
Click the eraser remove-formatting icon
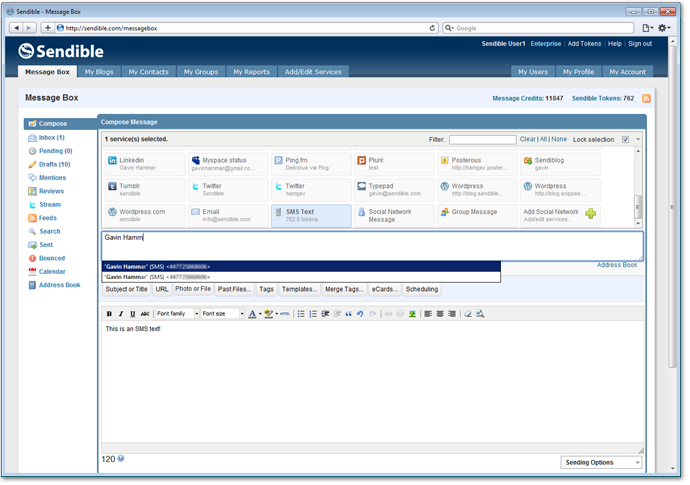point(468,315)
